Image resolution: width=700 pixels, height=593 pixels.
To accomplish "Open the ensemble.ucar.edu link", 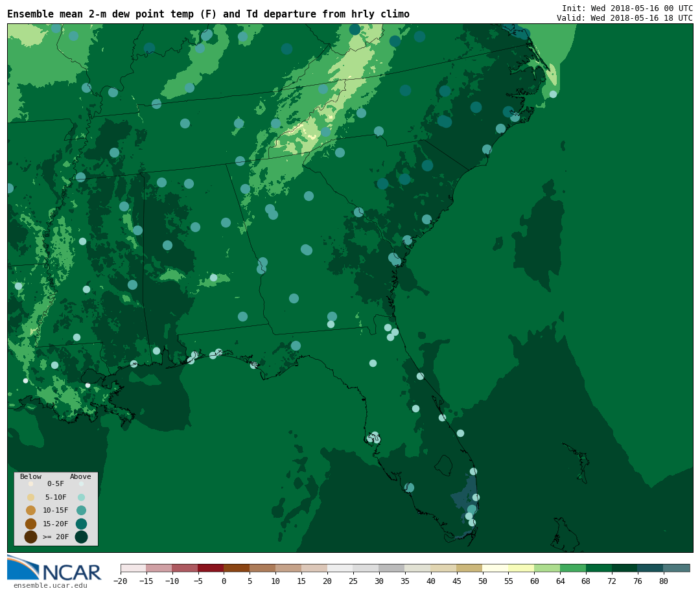I will click(x=50, y=586).
